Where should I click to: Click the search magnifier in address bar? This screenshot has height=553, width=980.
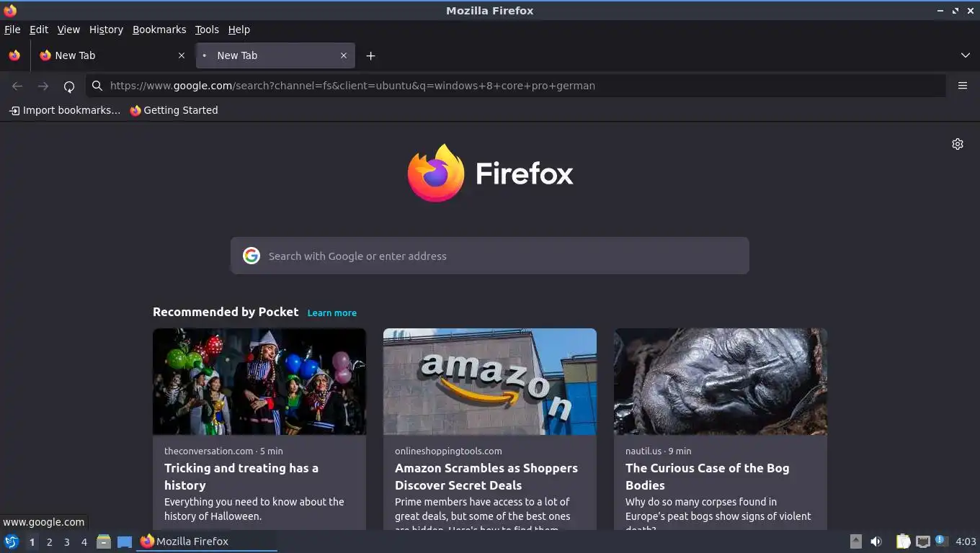[x=97, y=86]
